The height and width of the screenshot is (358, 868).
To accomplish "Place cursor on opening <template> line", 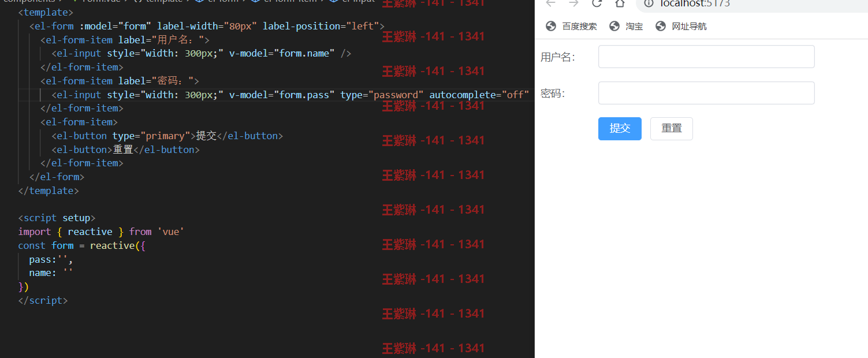I will point(46,12).
